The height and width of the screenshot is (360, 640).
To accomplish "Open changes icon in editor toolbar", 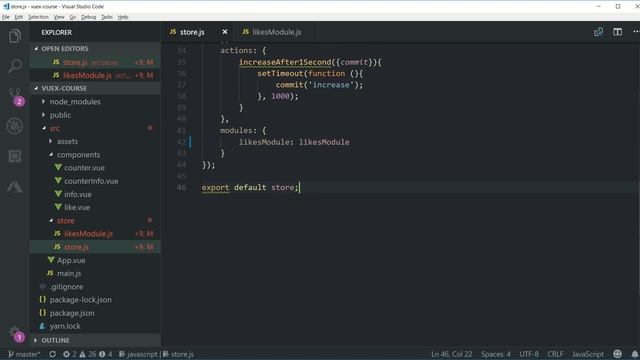I will click(x=598, y=32).
